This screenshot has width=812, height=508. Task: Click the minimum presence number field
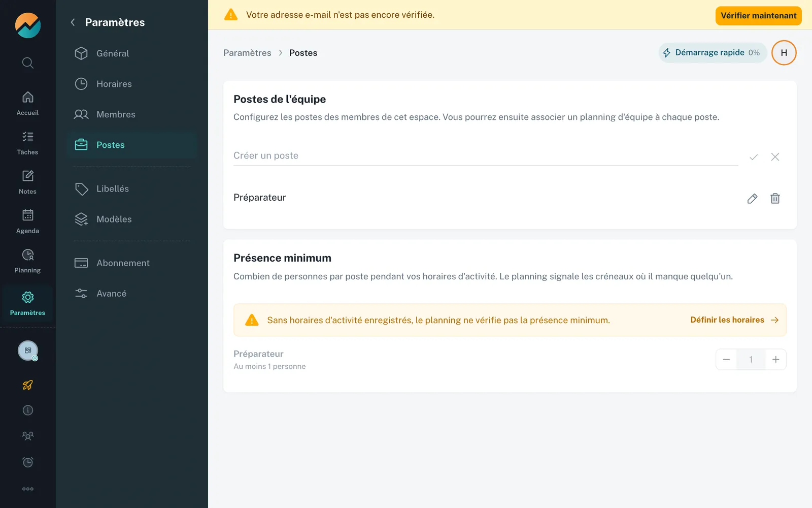751,360
